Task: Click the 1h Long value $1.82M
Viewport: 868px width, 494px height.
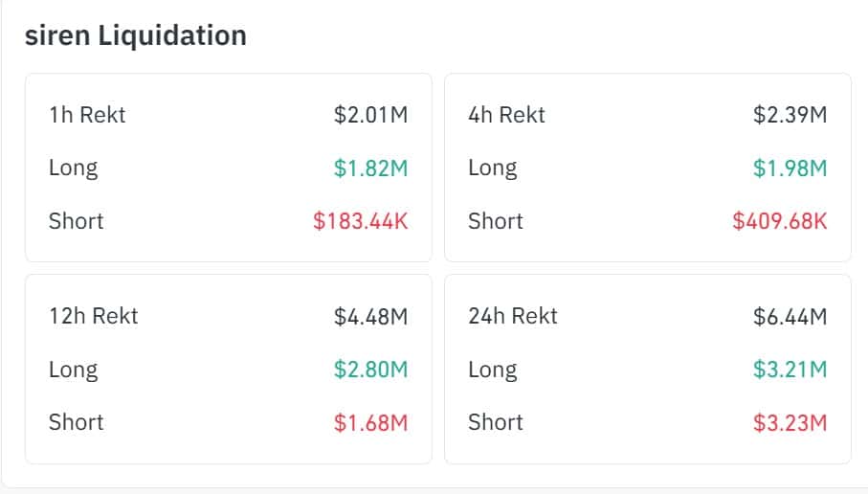Action: click(370, 168)
